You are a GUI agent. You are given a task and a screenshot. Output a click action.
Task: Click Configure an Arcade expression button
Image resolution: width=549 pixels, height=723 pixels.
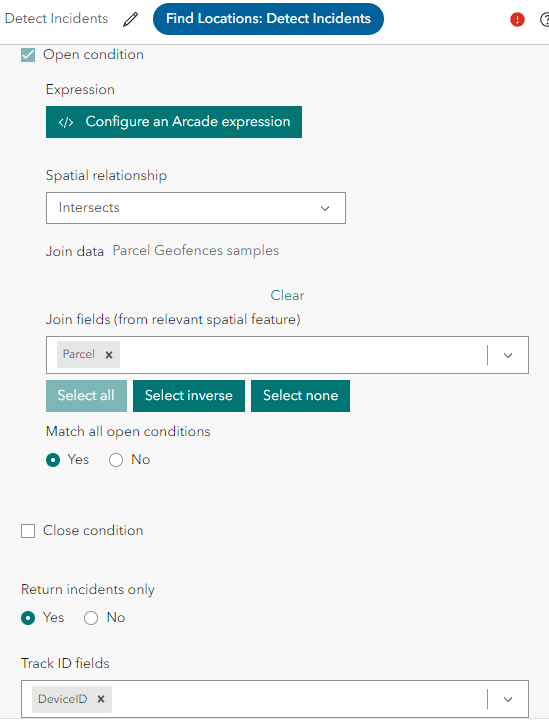click(174, 122)
